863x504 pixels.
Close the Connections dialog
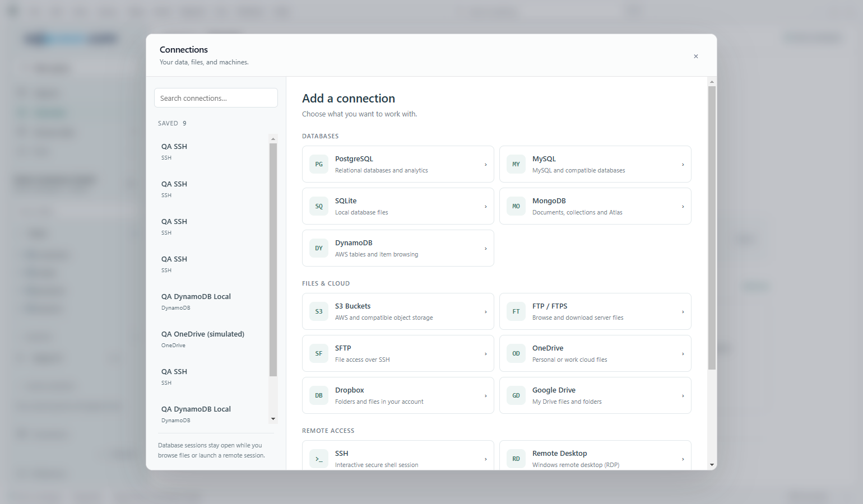pyautogui.click(x=696, y=56)
